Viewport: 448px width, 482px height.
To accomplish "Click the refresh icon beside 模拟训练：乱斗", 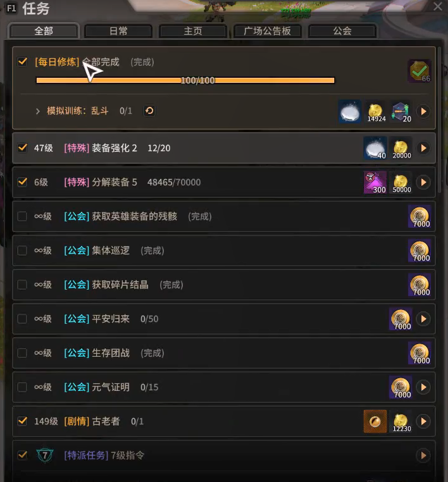I will (x=149, y=111).
